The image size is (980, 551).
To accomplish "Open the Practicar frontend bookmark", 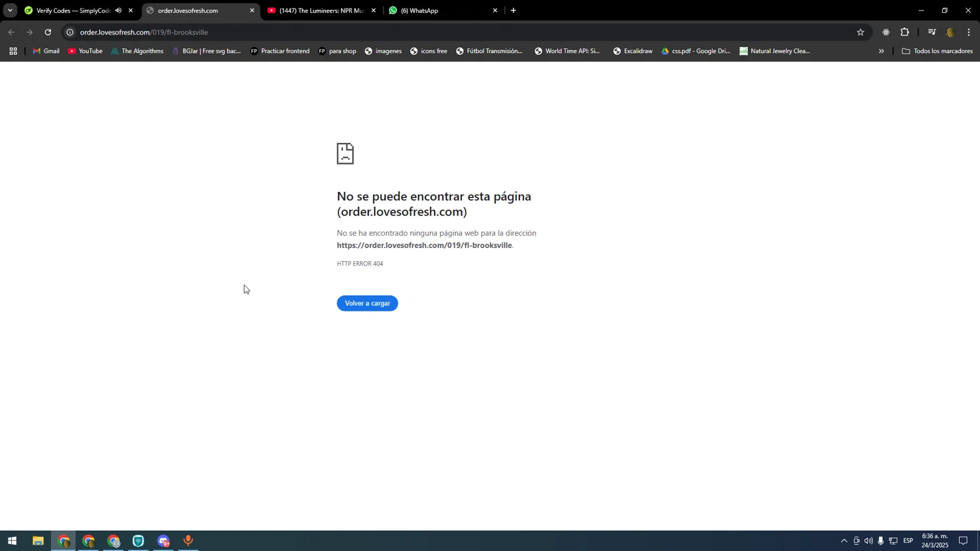I will point(280,51).
